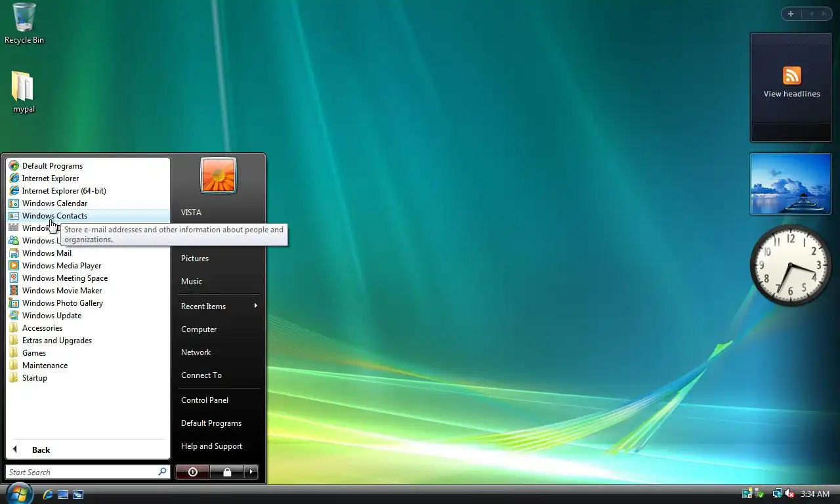The height and width of the screenshot is (504, 840).
Task: Expand the Recent Items submenu
Action: pos(219,306)
